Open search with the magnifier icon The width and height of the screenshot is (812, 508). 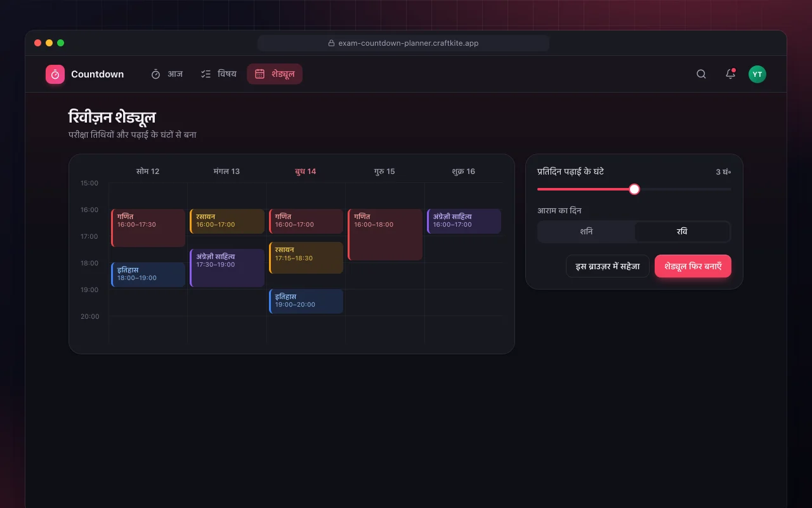tap(701, 74)
